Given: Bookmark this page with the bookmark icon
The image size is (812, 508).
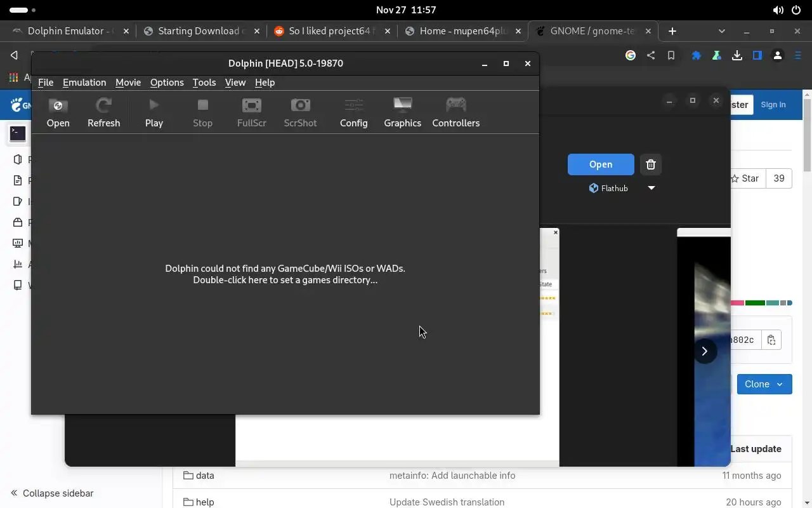Looking at the screenshot, I should click(x=671, y=55).
